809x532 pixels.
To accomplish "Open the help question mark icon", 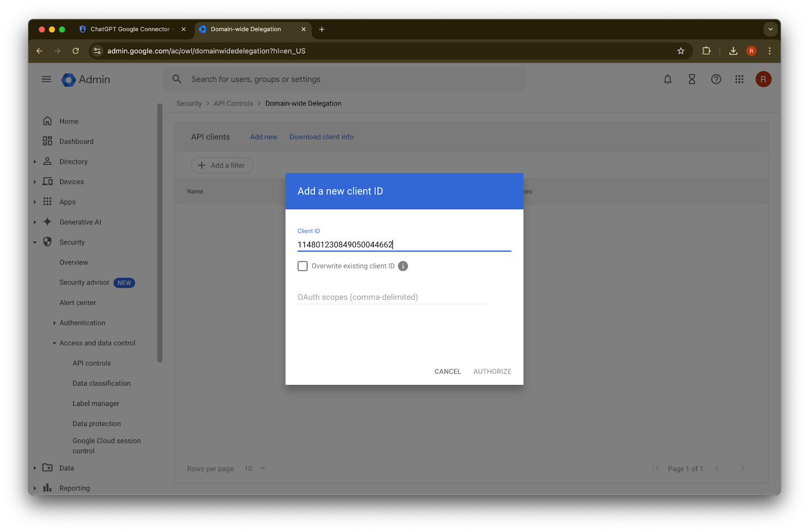I will (x=716, y=79).
